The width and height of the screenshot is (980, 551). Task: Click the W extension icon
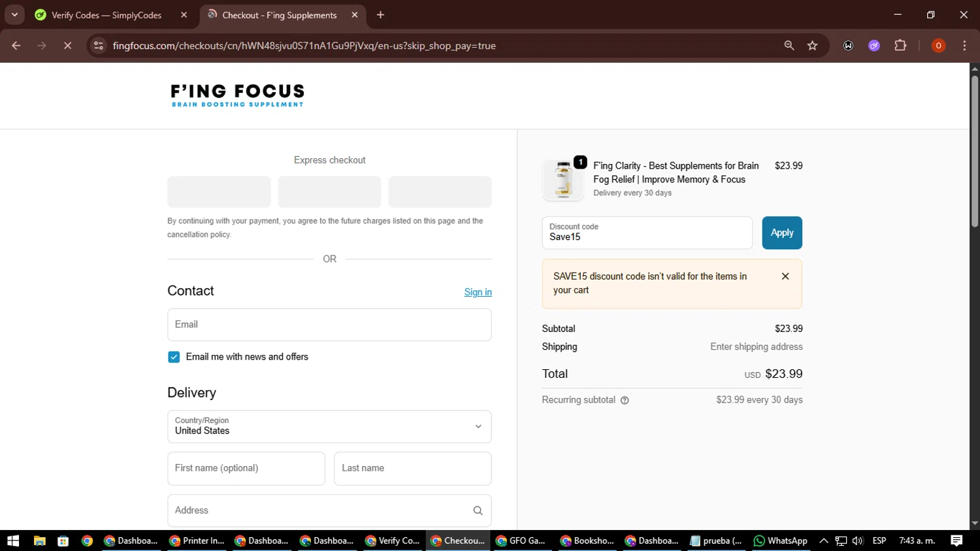848,46
